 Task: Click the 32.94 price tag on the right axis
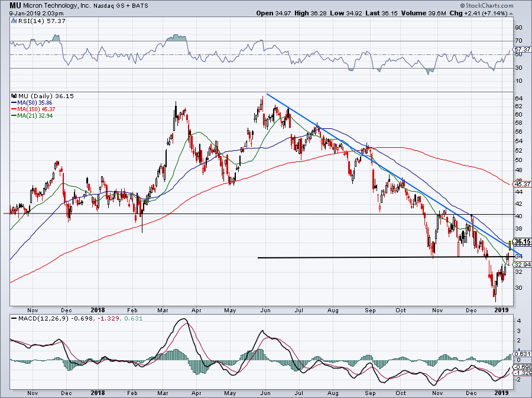click(x=523, y=264)
